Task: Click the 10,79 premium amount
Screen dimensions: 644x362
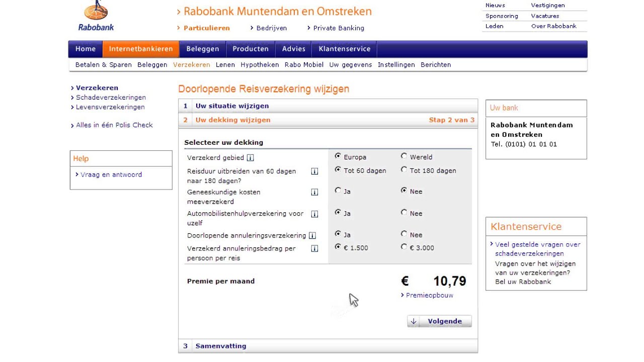Action: (x=450, y=281)
